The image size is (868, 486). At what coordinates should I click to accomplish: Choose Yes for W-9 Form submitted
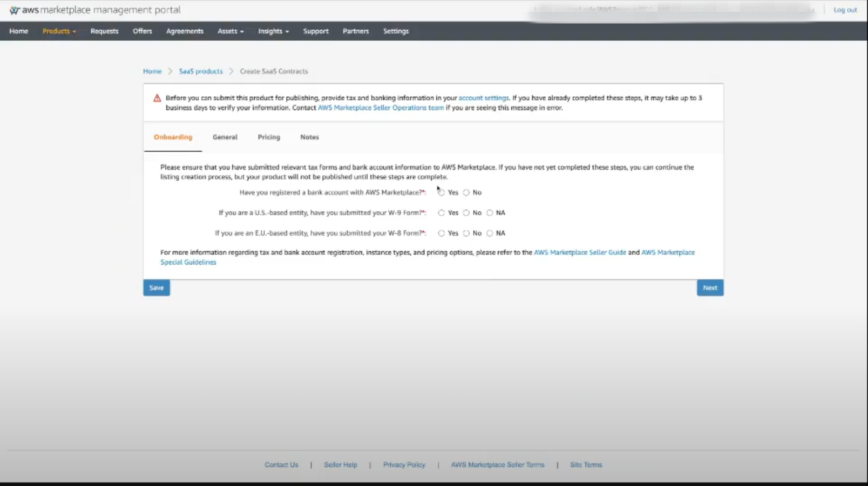click(441, 213)
